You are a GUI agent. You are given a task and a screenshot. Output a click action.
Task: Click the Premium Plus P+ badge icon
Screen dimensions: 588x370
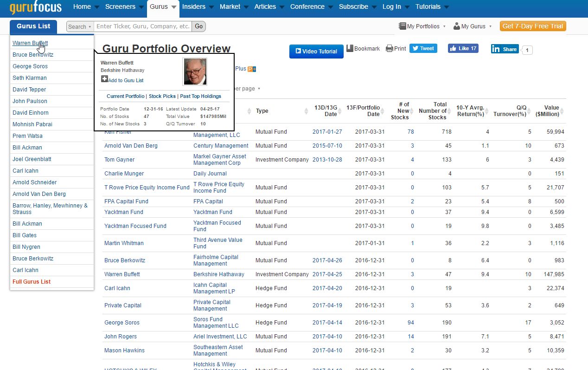pyautogui.click(x=252, y=69)
